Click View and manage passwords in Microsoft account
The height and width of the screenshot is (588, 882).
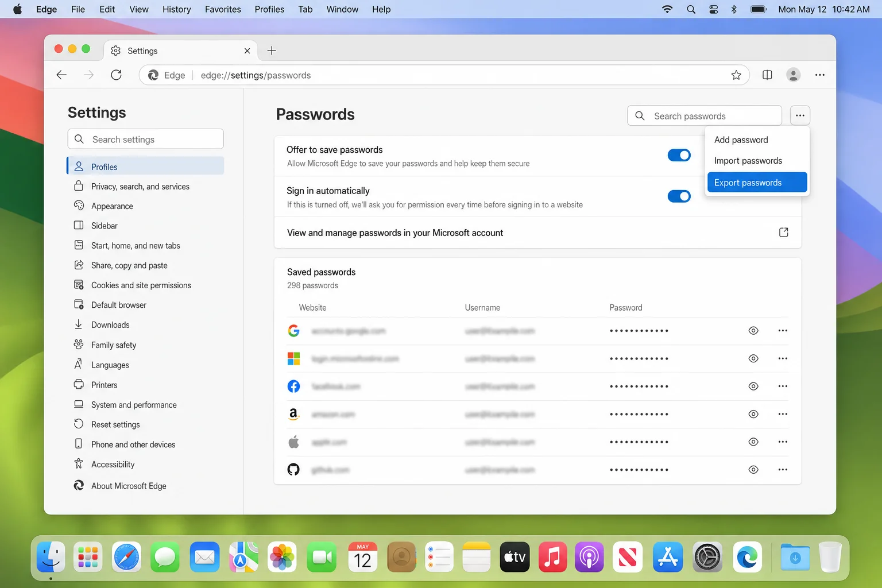pos(537,233)
